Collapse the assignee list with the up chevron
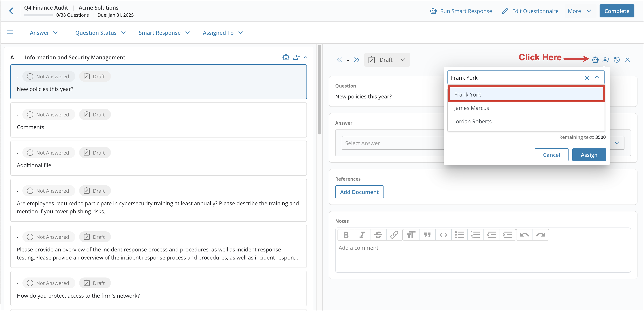 [x=597, y=78]
